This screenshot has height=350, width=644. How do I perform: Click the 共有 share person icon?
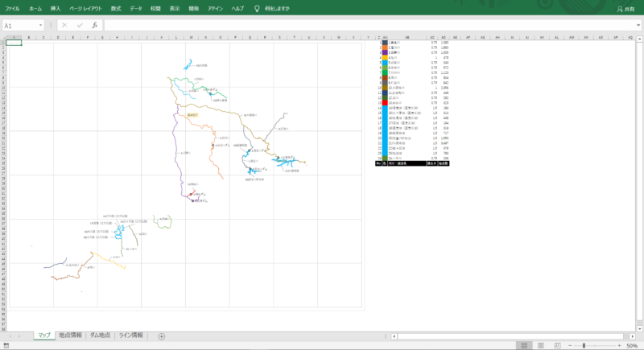(x=620, y=9)
